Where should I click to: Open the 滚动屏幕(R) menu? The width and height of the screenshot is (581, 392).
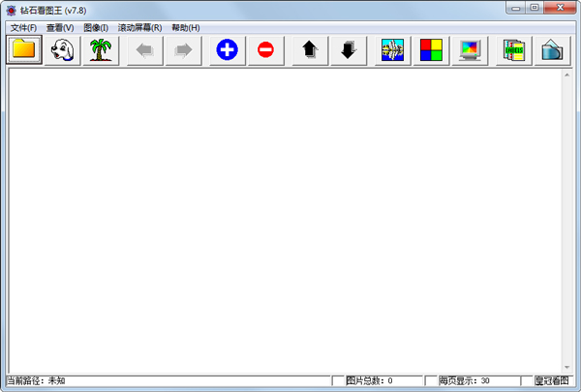click(139, 27)
